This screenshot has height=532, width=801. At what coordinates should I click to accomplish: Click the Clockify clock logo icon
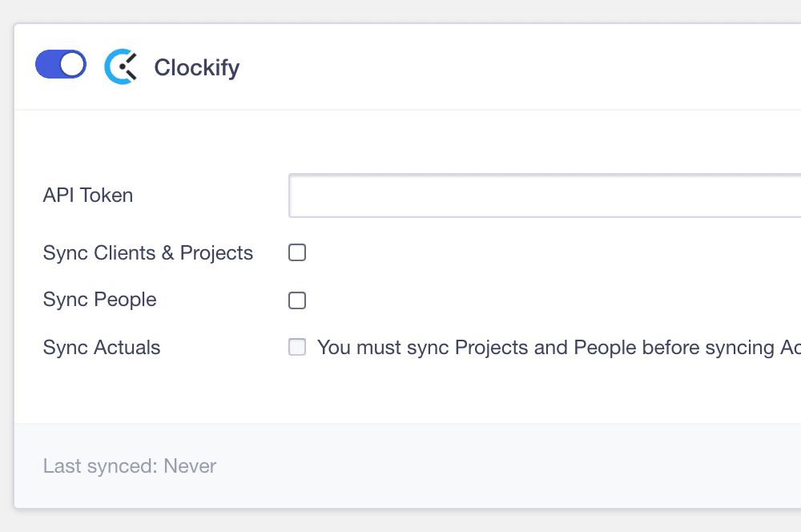(x=121, y=67)
